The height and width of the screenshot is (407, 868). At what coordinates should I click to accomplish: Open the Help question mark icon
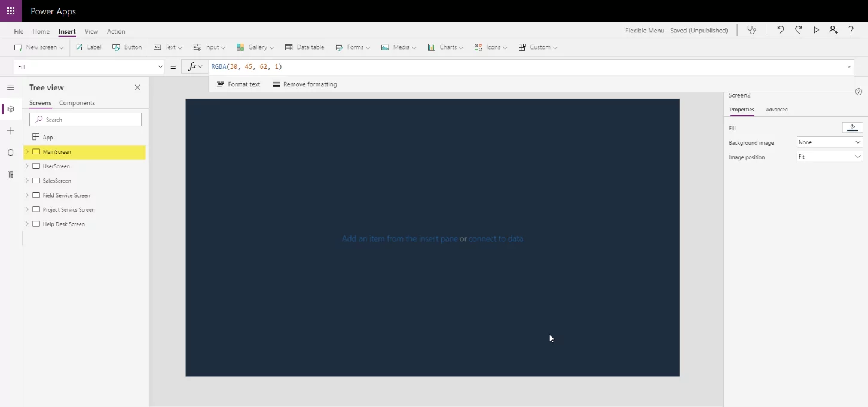click(851, 30)
